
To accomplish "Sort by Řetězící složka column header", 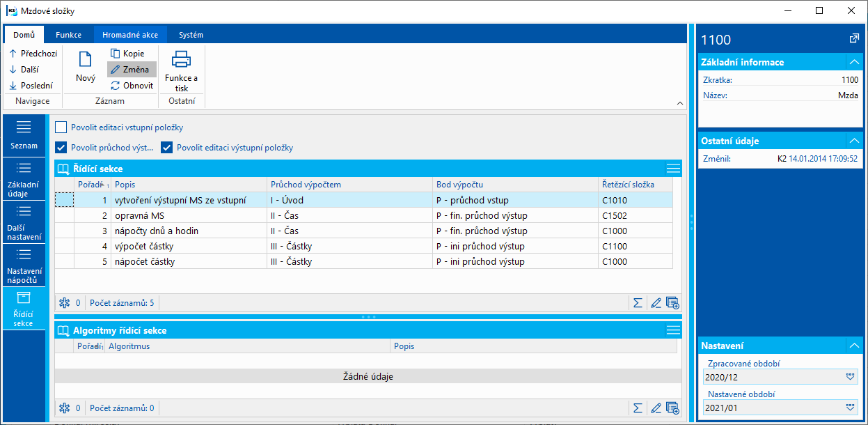I will pyautogui.click(x=636, y=184).
